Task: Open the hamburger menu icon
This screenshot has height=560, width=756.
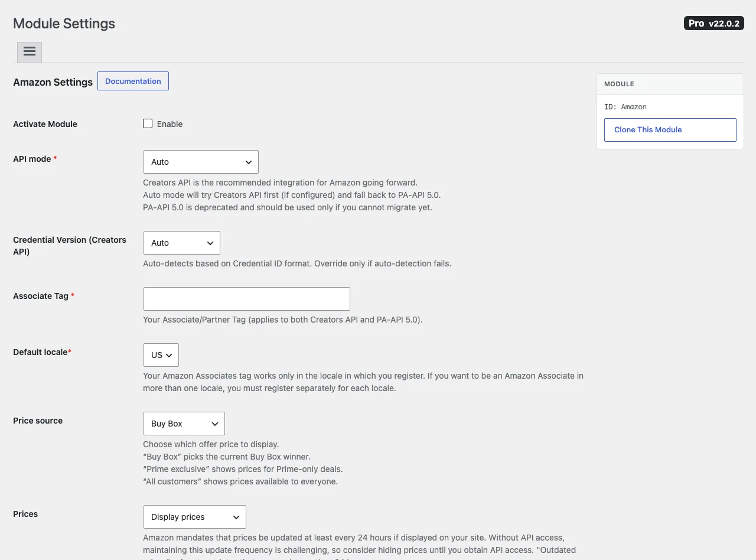Action: coord(30,52)
